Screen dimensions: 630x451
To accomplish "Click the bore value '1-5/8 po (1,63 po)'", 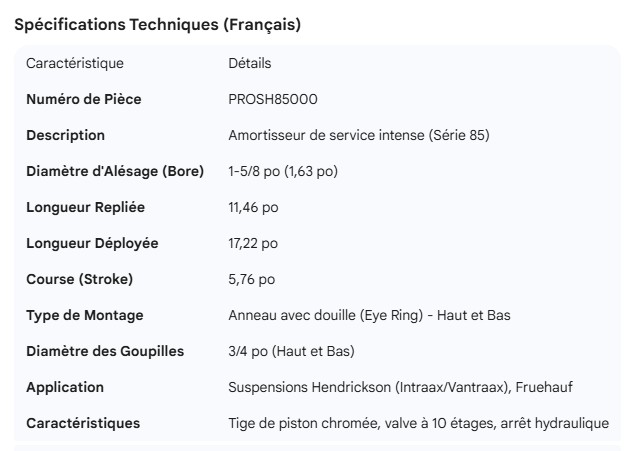I will point(283,171).
